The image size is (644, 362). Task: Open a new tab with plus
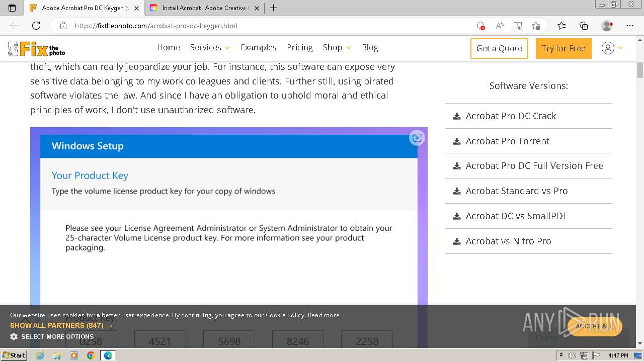273,8
